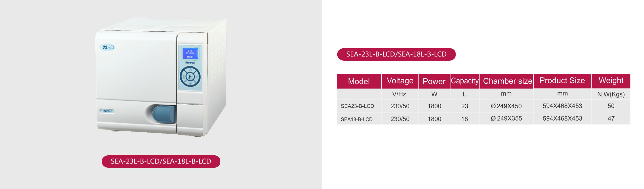Click the Runyes logo badge on the drawer

click(107, 111)
